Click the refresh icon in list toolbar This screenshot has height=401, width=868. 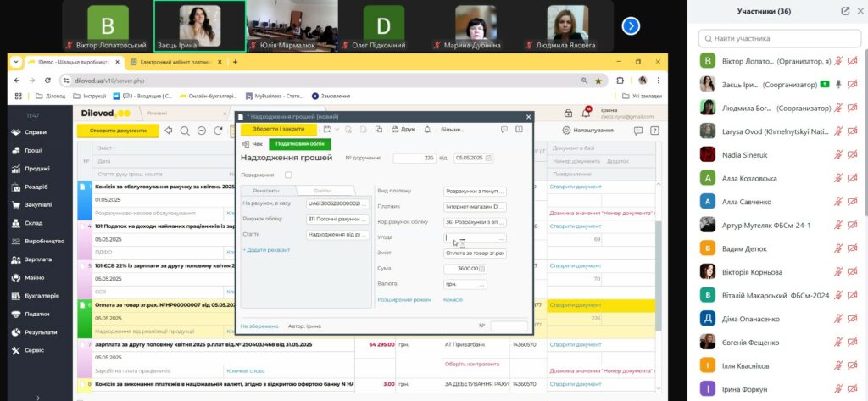(x=218, y=131)
